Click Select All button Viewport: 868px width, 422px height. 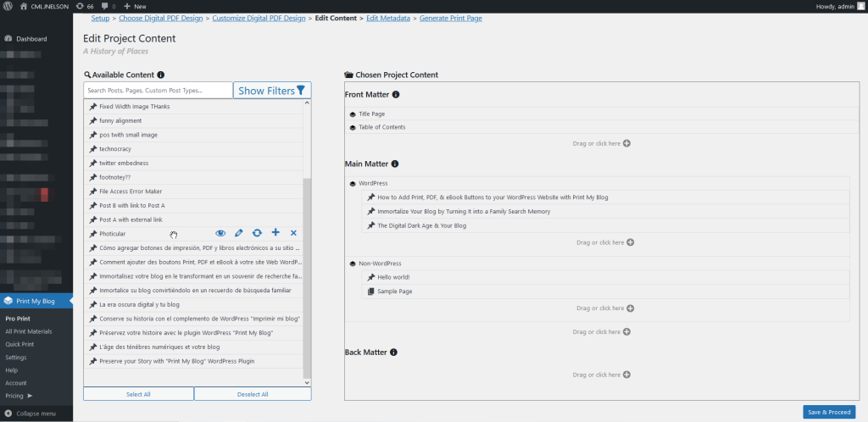(x=138, y=394)
